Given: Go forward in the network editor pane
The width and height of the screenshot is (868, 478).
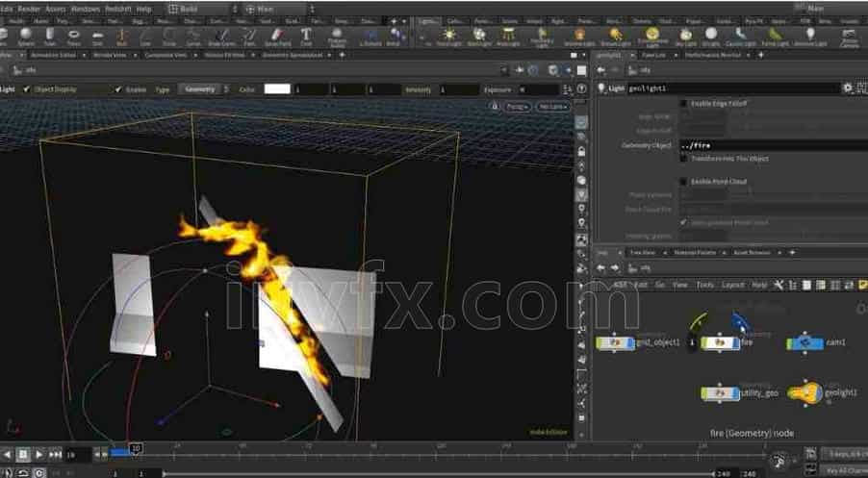Looking at the screenshot, I should 615,268.
